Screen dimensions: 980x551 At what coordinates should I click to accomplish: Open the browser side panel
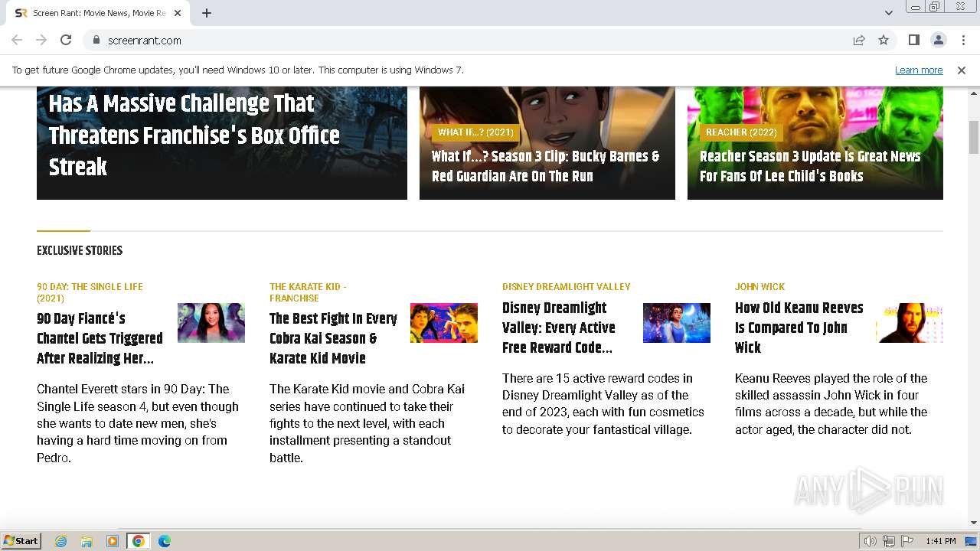913,40
